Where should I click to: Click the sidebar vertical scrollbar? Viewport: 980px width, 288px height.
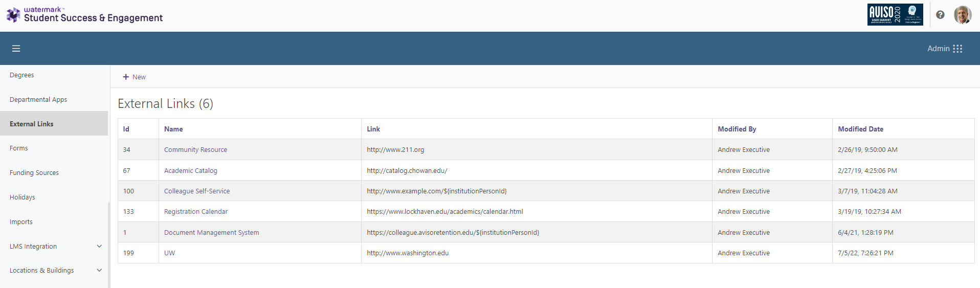click(108, 245)
